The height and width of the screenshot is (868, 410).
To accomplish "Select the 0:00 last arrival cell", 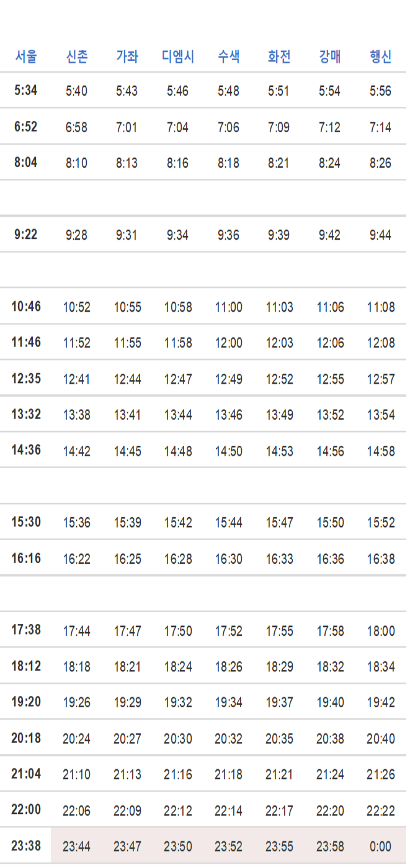I will (x=380, y=846).
